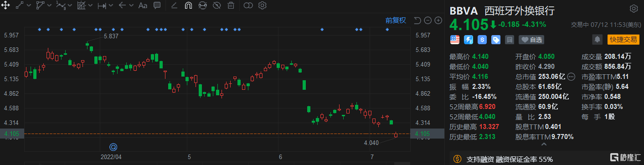The width and height of the screenshot is (644, 165).
Task: Expand the arrow annotation dropdown
Action: pos(131,6)
